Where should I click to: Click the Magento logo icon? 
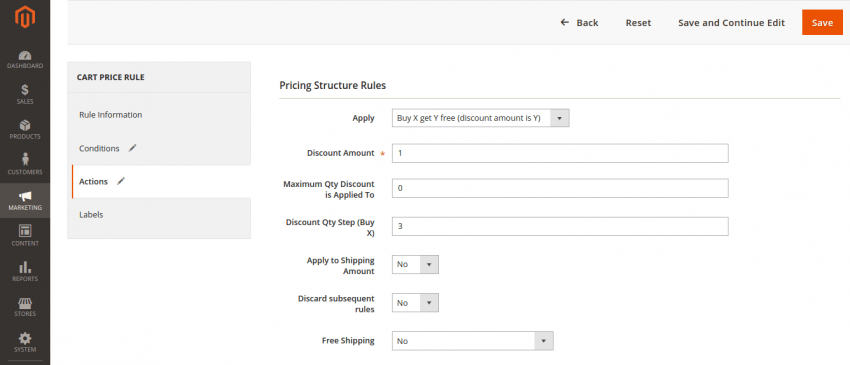(25, 18)
